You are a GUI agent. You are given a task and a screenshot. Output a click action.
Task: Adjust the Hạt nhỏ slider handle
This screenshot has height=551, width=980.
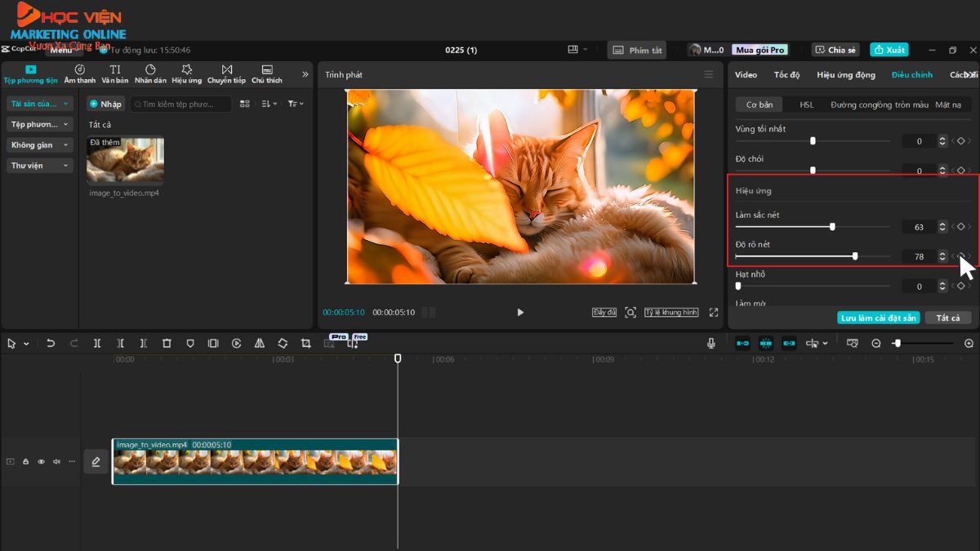pyautogui.click(x=738, y=287)
